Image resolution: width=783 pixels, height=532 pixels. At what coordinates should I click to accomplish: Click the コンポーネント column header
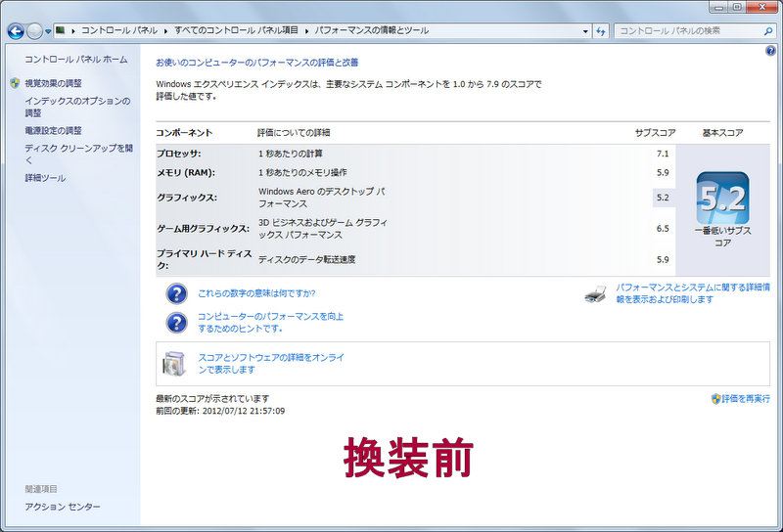pos(184,133)
